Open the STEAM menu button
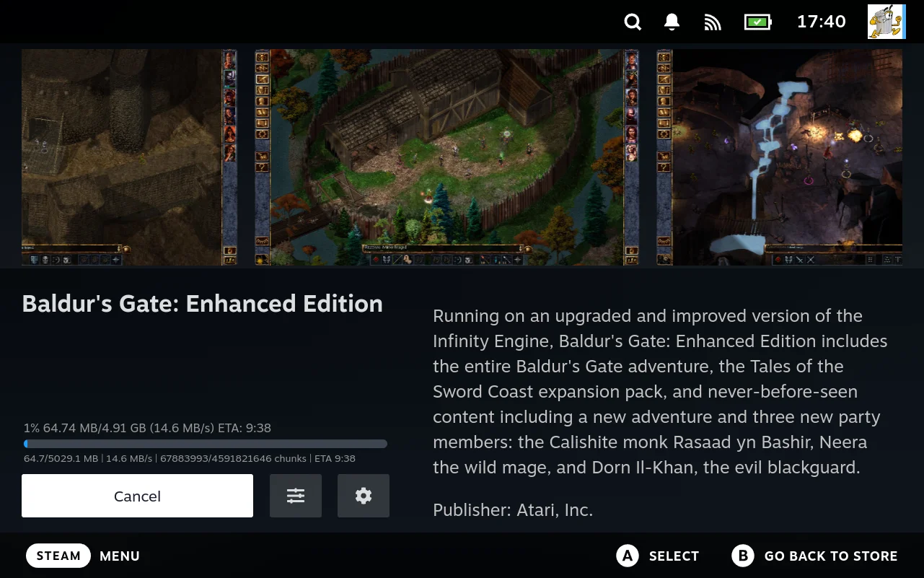 (58, 556)
